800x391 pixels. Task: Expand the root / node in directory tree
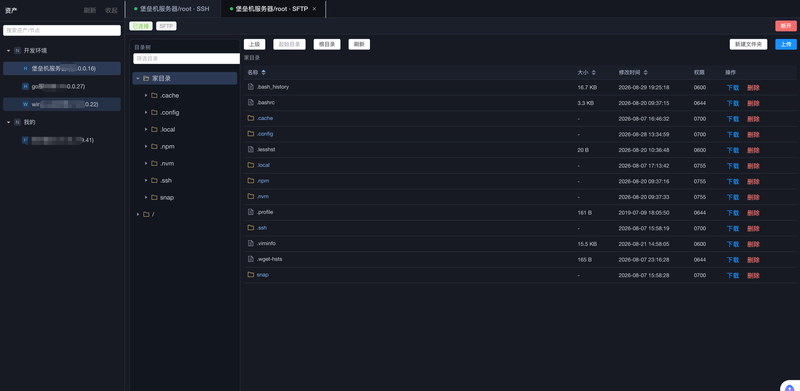138,214
